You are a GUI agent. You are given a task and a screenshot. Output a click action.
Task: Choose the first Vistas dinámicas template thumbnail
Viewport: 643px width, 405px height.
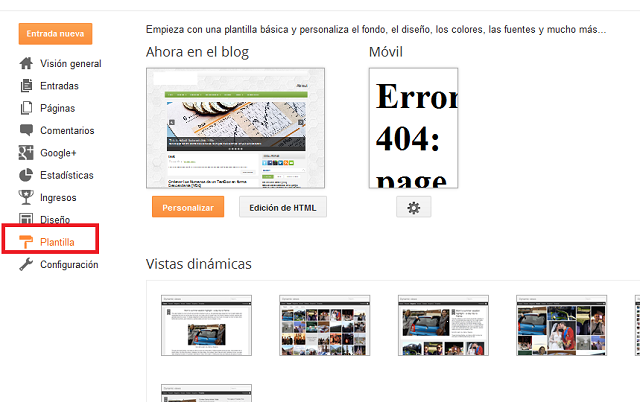(206, 325)
